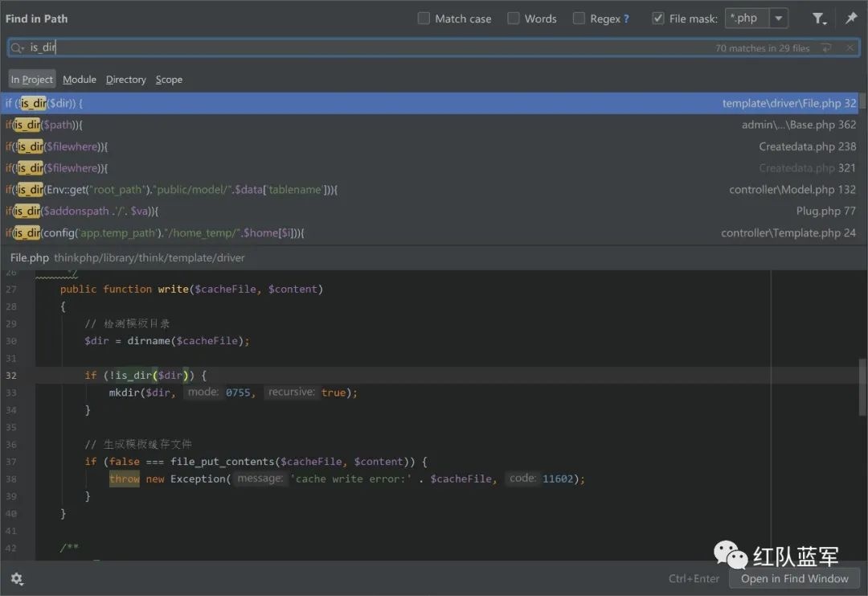Click the 70 matches in 29 files text
Viewport: 868px width, 596px height.
[762, 48]
